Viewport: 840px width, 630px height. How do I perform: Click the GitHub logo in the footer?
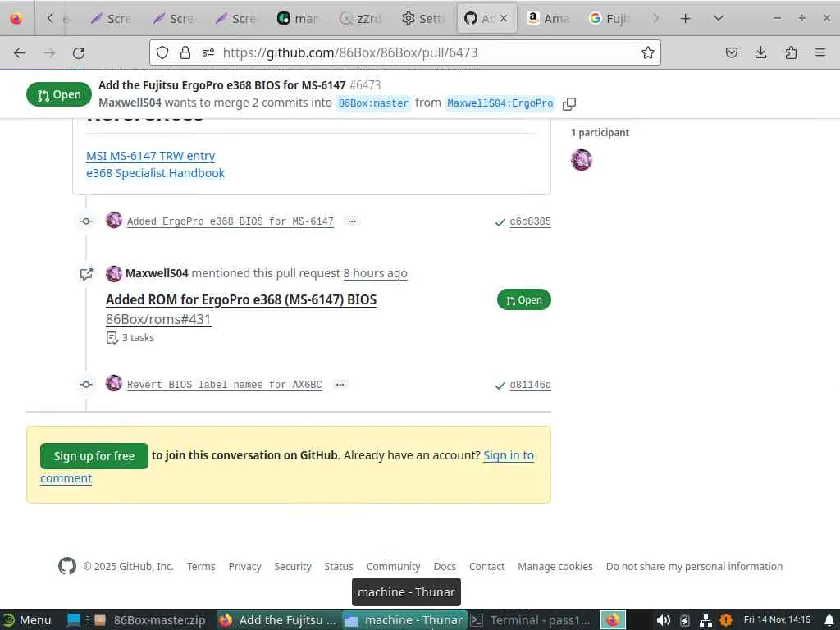point(67,566)
